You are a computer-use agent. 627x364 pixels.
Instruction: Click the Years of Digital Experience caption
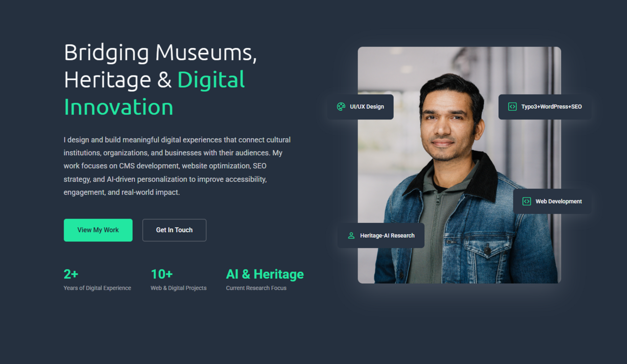(x=97, y=288)
